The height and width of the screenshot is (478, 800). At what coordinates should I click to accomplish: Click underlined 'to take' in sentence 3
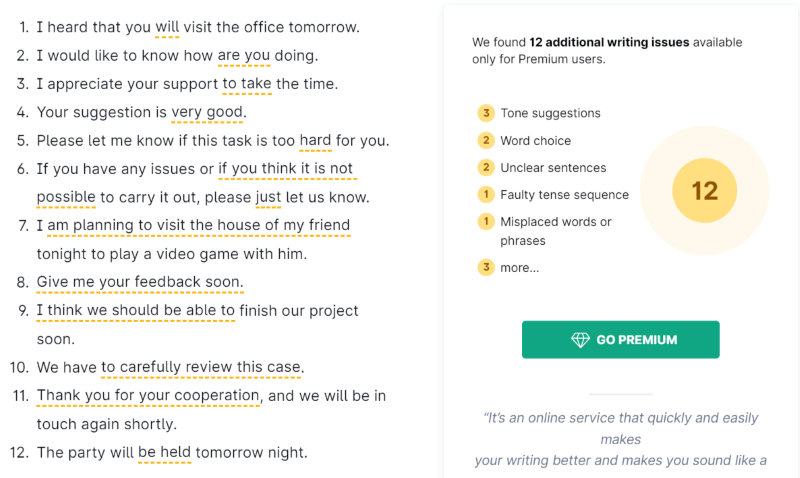tap(247, 84)
